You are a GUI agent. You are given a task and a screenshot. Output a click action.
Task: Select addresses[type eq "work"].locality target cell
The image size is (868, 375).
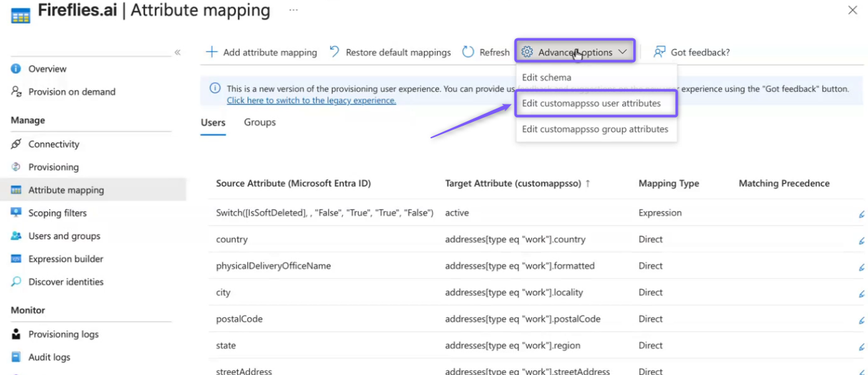(514, 292)
